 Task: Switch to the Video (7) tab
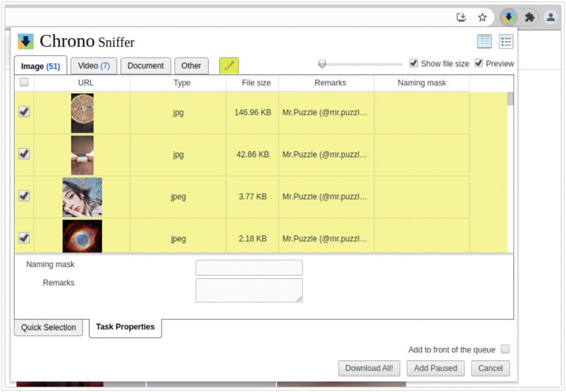point(93,66)
